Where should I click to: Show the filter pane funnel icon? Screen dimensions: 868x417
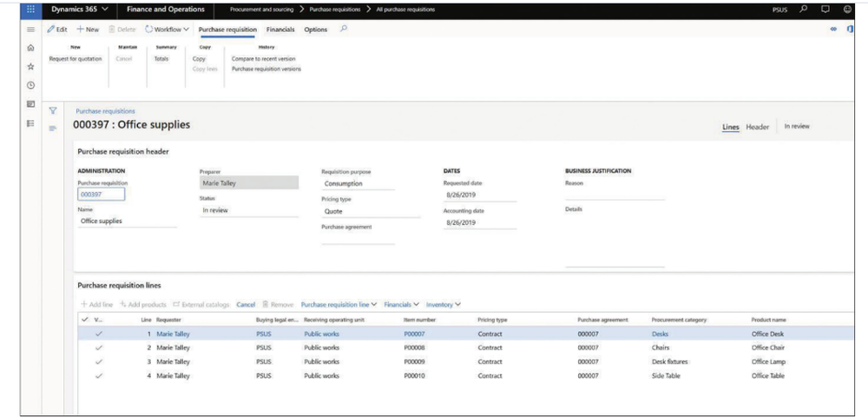click(53, 110)
